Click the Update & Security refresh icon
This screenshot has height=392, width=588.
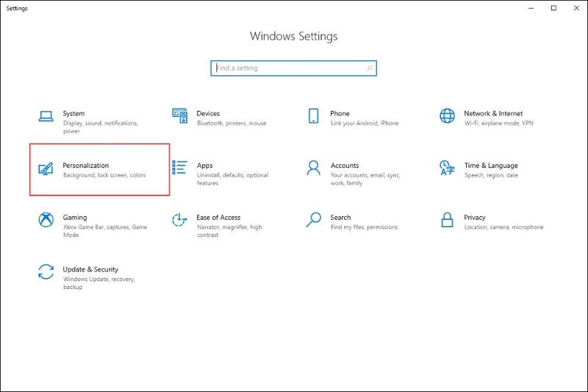click(46, 271)
